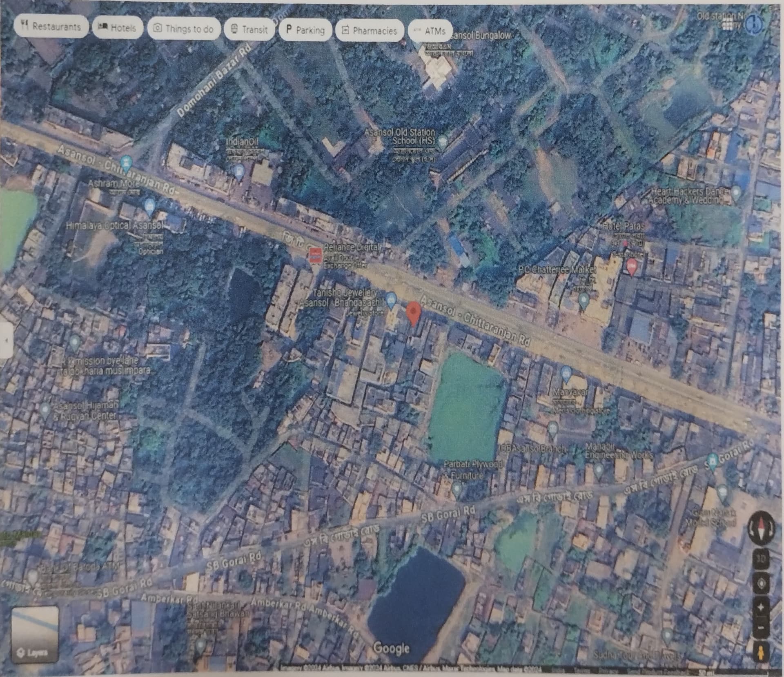
Task: Expand the collapsed side panel arrow
Action: tap(7, 340)
